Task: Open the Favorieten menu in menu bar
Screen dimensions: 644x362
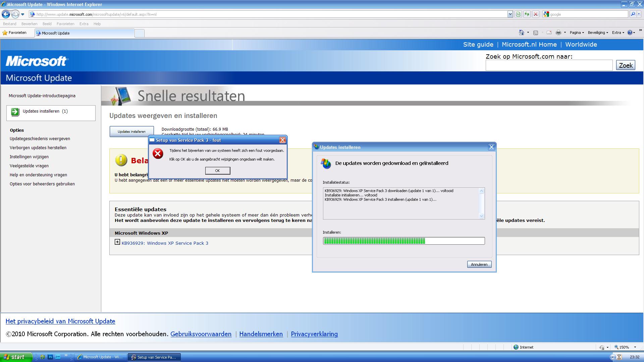Action: 65,24
